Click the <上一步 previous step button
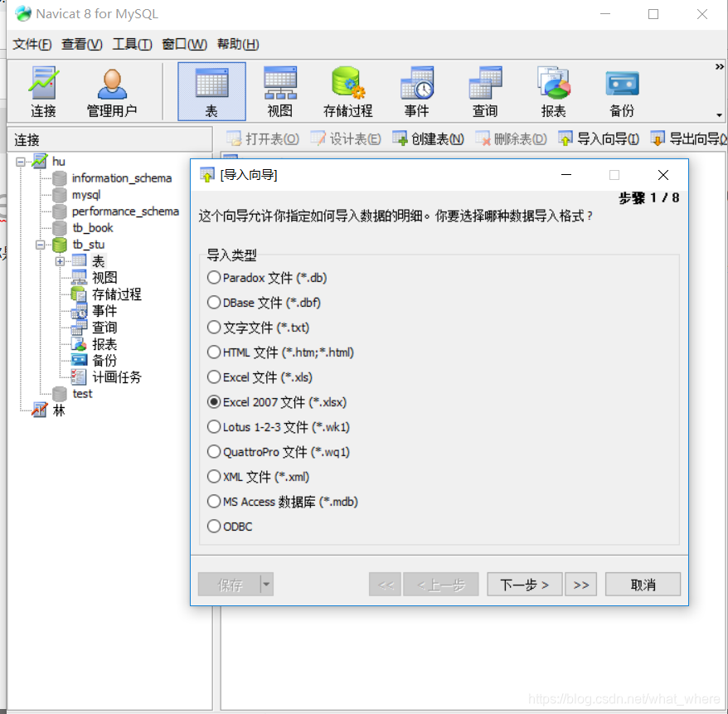Viewport: 728px width, 714px height. click(x=441, y=584)
